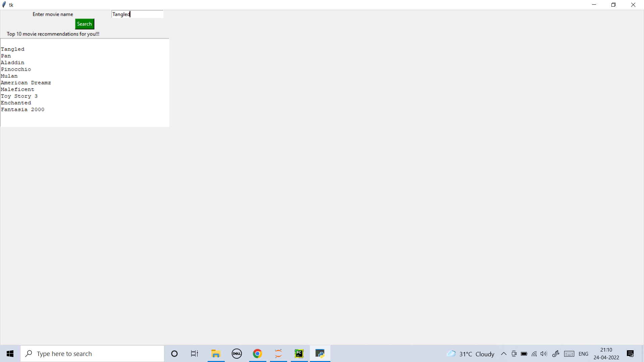Open the volume speaker control
Image resolution: width=644 pixels, height=362 pixels.
point(544,354)
